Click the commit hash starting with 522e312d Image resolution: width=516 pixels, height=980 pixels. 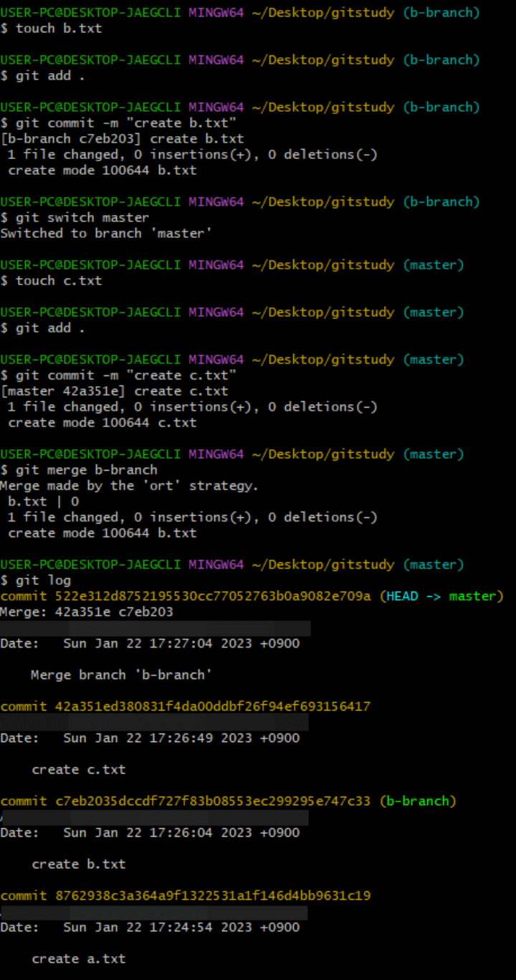(213, 596)
